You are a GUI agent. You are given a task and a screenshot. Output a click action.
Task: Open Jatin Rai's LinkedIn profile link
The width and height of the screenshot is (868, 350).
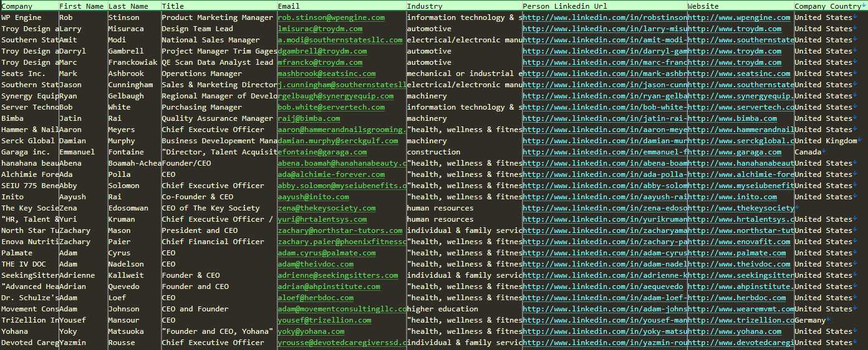pos(605,118)
